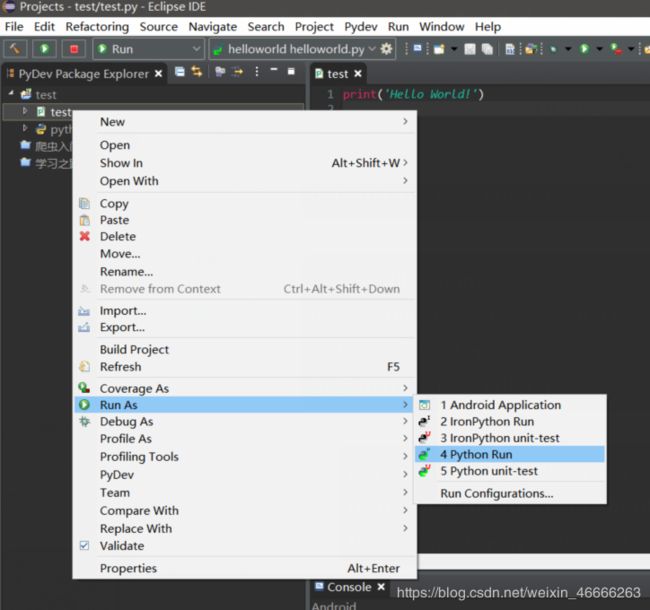This screenshot has height=610, width=650.
Task: Click the green Run launch toolbar button
Action: coord(44,49)
